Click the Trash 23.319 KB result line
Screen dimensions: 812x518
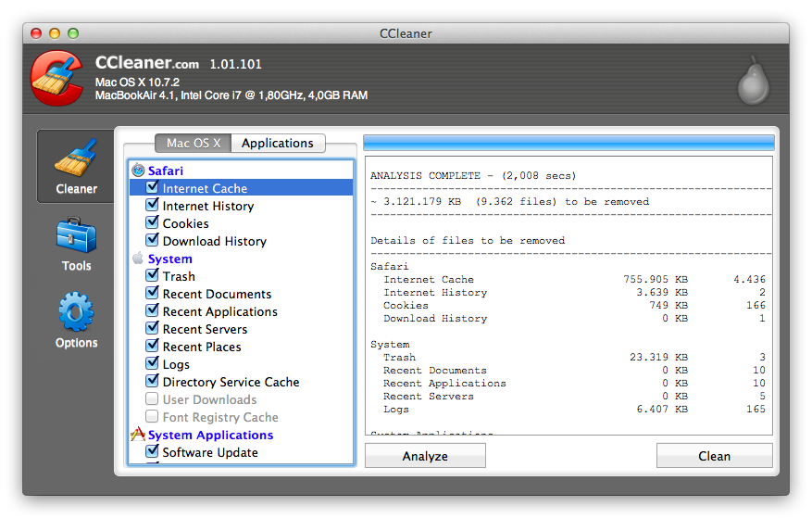pos(574,358)
